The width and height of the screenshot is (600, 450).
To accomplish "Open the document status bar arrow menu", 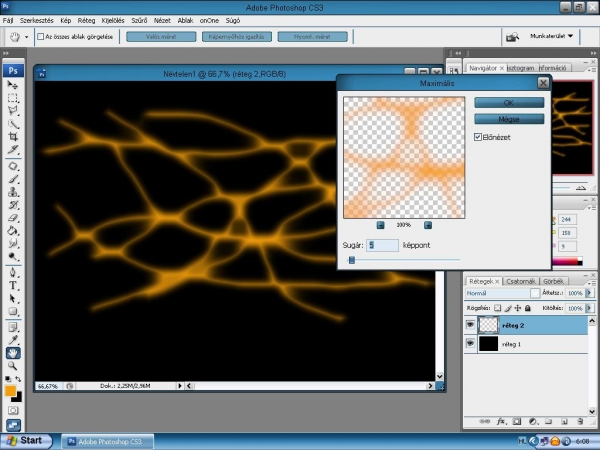I will [x=179, y=386].
